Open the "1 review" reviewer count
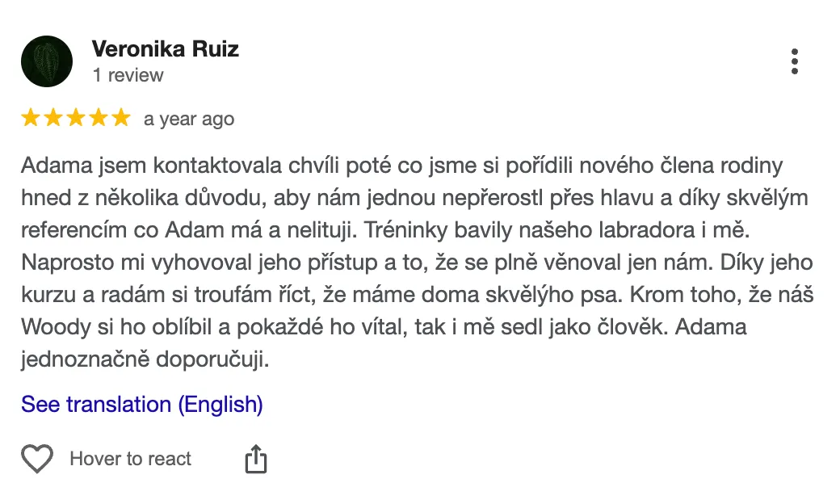Image resolution: width=840 pixels, height=504 pixels. [128, 75]
